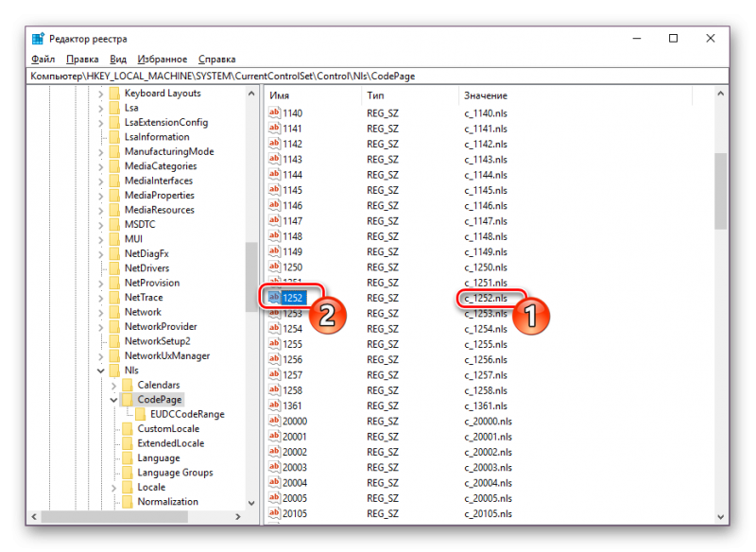The height and width of the screenshot is (552, 756).
Task: Click the LsaExtensionConfig folder icon
Action: coord(114,123)
